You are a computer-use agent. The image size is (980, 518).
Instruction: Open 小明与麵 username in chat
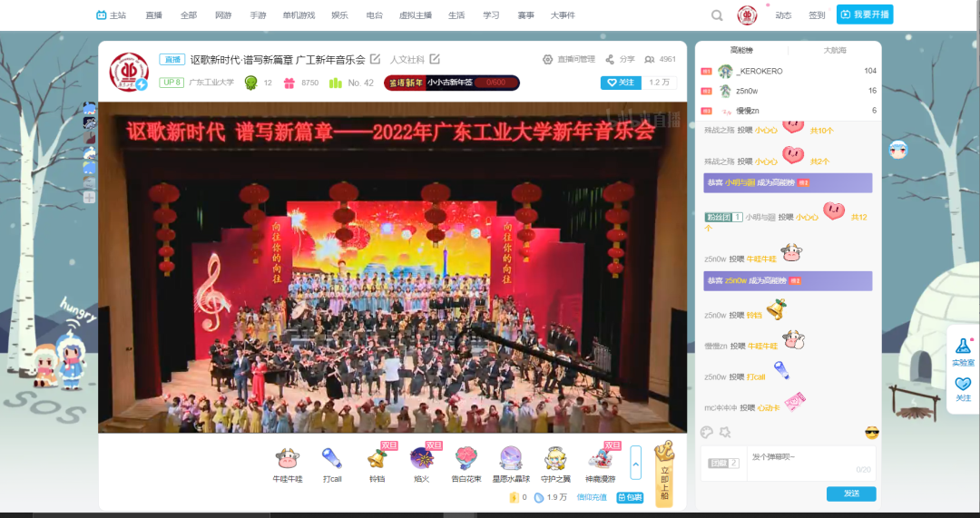(x=760, y=218)
